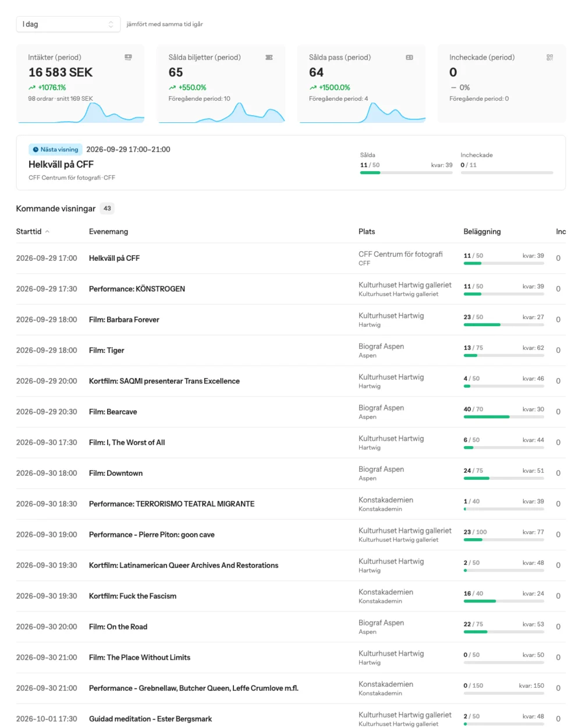Screen dimensions: 582x728
Task: Open 'Film: Downtown' event row
Action: point(291,473)
